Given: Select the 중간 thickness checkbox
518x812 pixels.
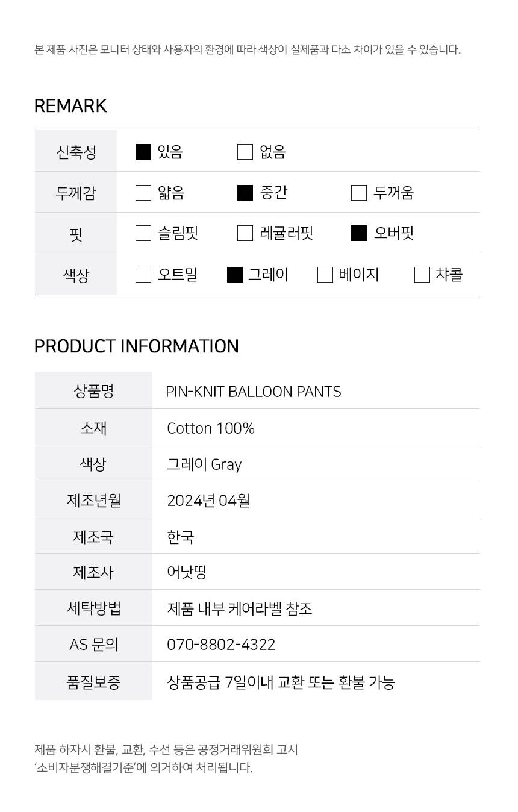Looking at the screenshot, I should point(245,193).
